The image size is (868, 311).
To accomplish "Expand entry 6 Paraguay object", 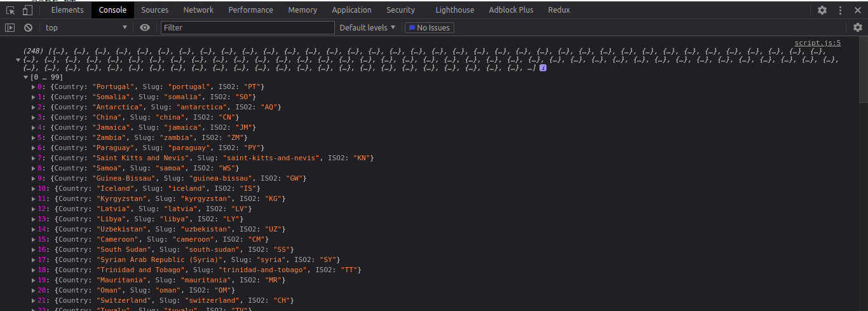I will point(33,148).
